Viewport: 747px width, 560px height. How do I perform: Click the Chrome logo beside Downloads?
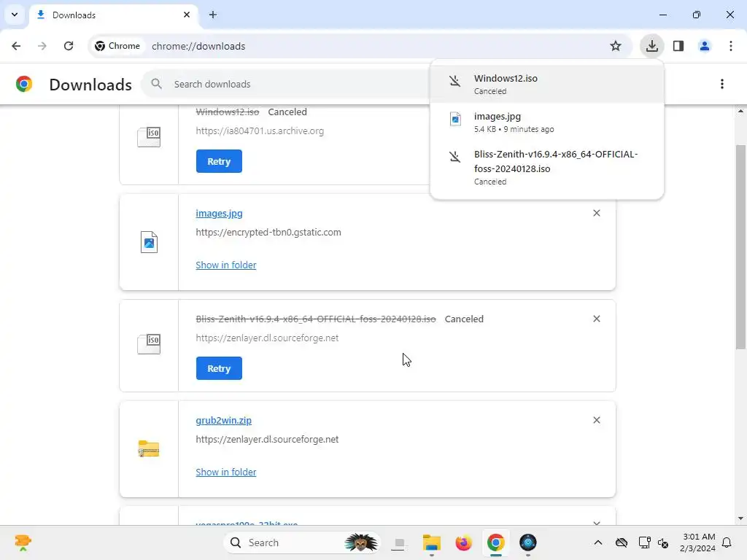tap(24, 85)
